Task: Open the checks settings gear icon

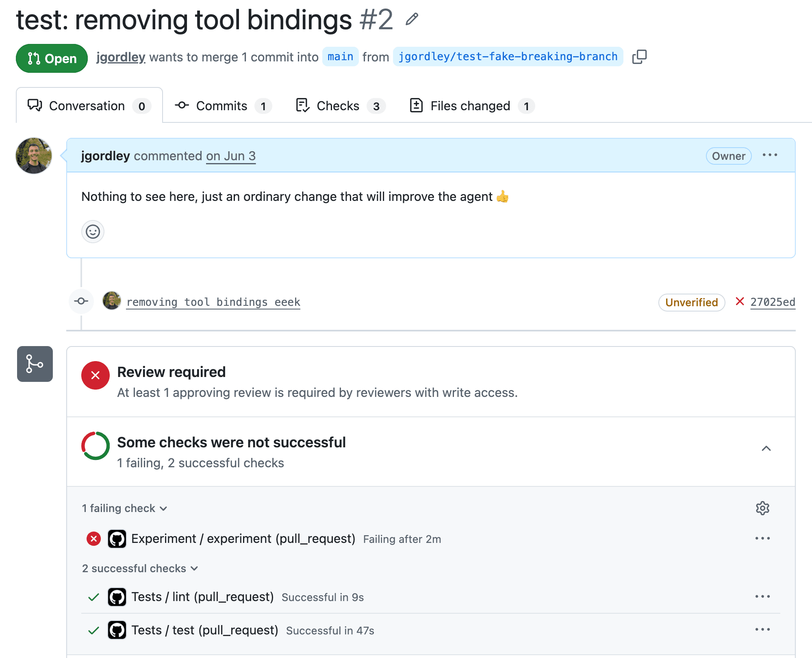Action: (762, 508)
